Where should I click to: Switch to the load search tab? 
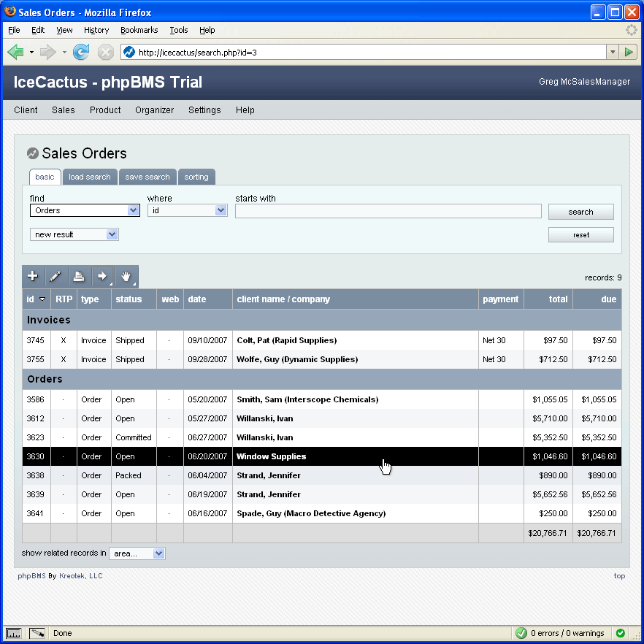pos(89,177)
